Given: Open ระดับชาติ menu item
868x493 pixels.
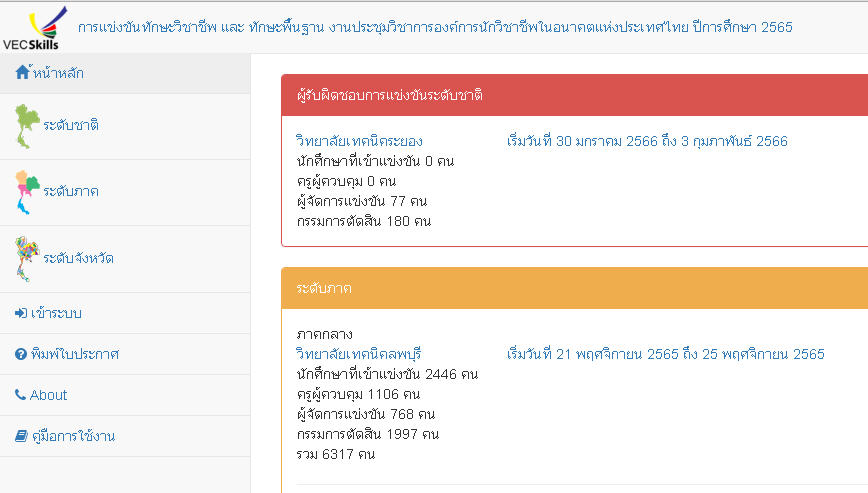Looking at the screenshot, I should coord(71,126).
